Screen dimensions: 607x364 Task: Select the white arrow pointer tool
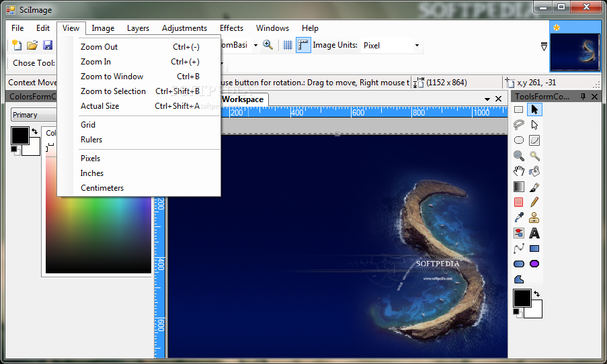coord(534,124)
